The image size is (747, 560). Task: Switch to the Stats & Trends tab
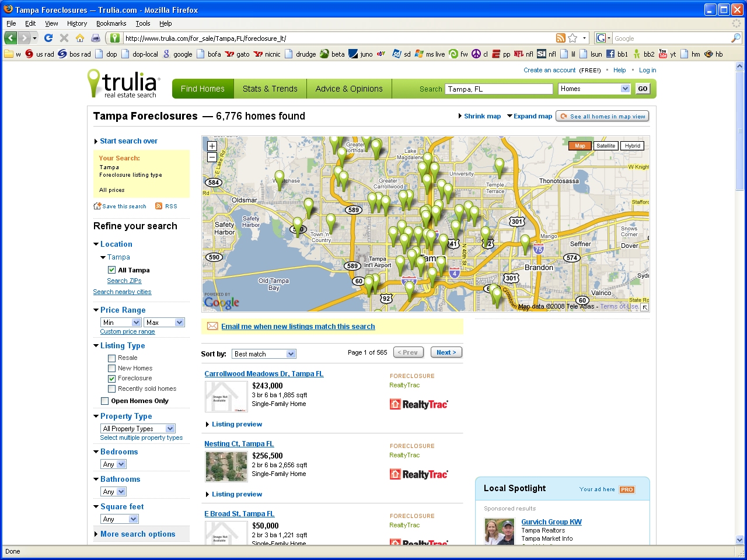[x=270, y=89]
